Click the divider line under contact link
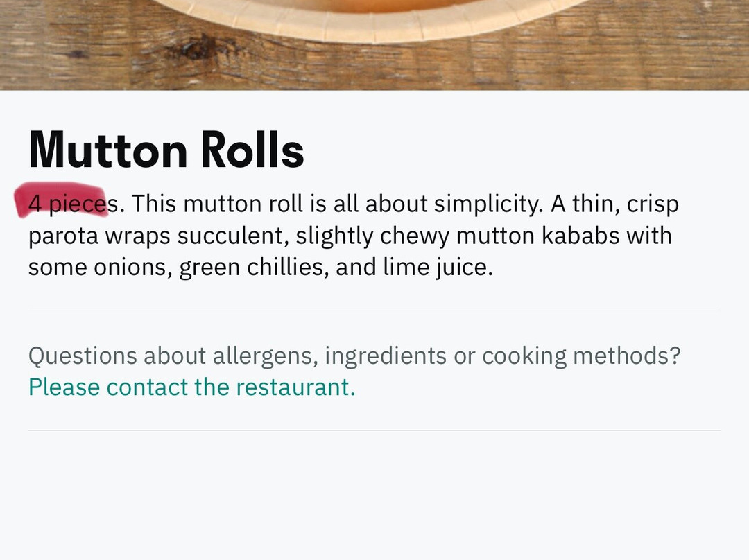This screenshot has width=749, height=560. pos(374,430)
